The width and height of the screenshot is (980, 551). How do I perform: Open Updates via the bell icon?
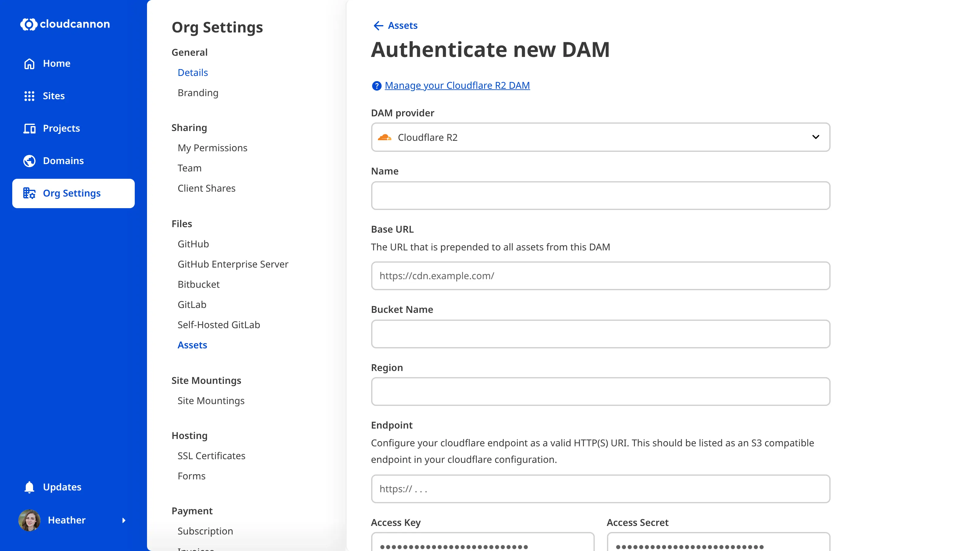(x=29, y=487)
